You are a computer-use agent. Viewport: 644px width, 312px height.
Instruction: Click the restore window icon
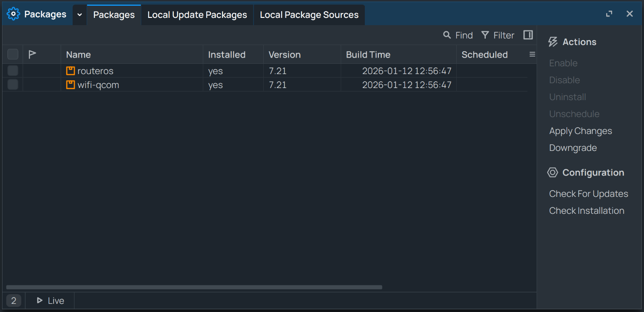[609, 14]
